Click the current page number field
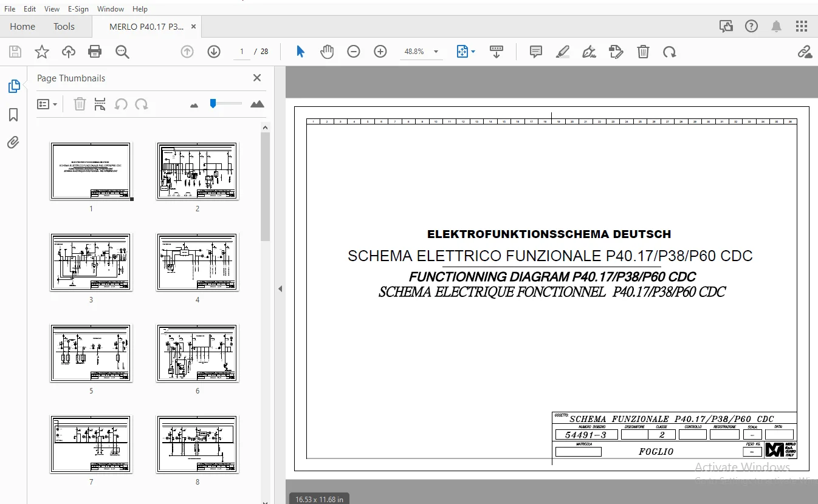The width and height of the screenshot is (818, 504). [x=242, y=52]
